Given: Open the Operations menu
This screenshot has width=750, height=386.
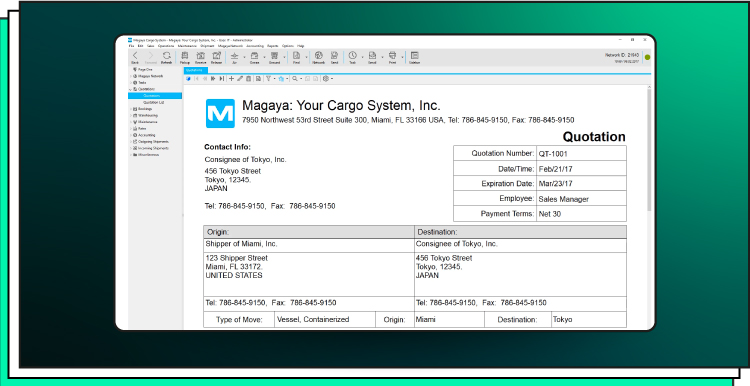Looking at the screenshot, I should coord(166,46).
